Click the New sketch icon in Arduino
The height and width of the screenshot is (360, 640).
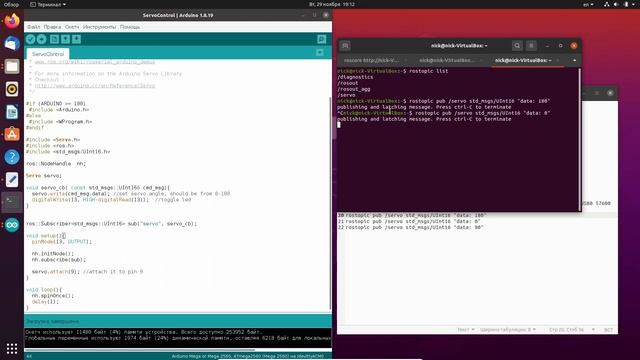point(54,39)
